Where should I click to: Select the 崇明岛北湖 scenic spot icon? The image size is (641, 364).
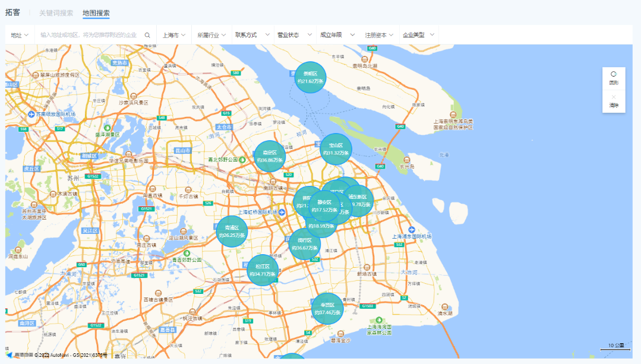[x=364, y=59]
